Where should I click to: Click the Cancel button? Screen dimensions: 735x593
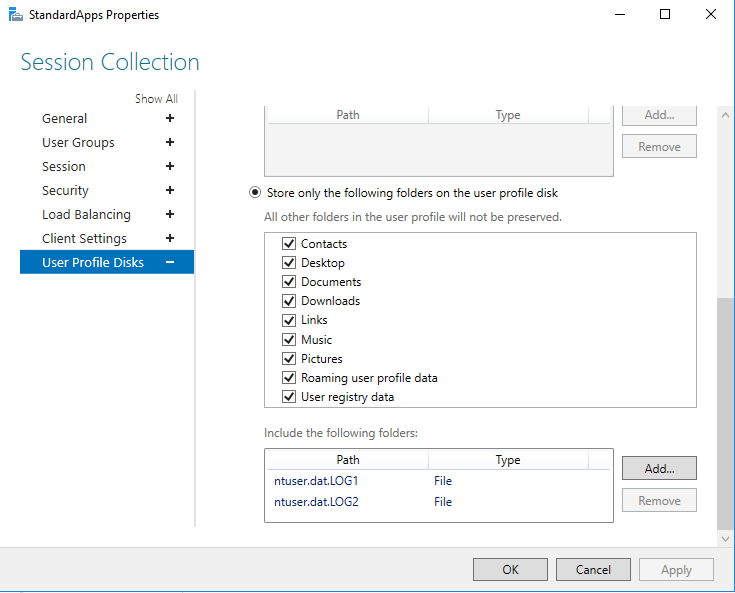pos(593,570)
